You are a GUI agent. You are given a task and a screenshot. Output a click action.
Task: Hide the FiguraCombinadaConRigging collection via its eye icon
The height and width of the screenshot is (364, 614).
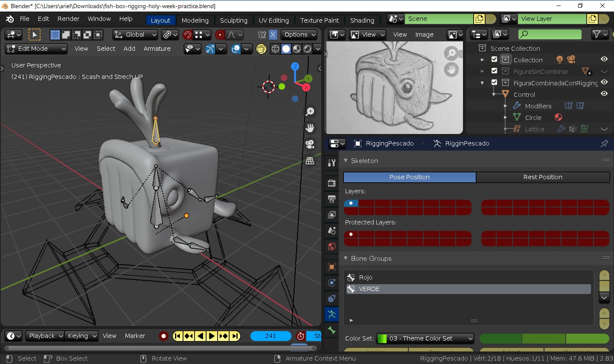pyautogui.click(x=604, y=83)
